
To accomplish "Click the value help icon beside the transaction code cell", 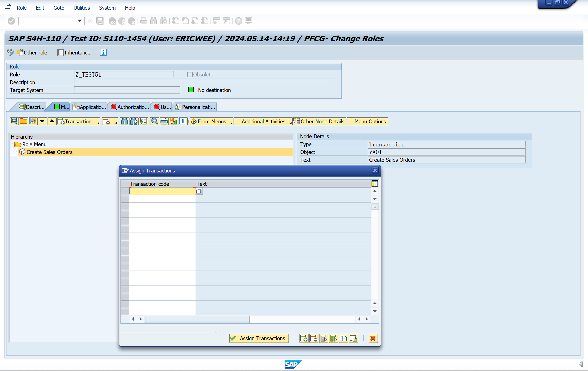I will coord(199,191).
